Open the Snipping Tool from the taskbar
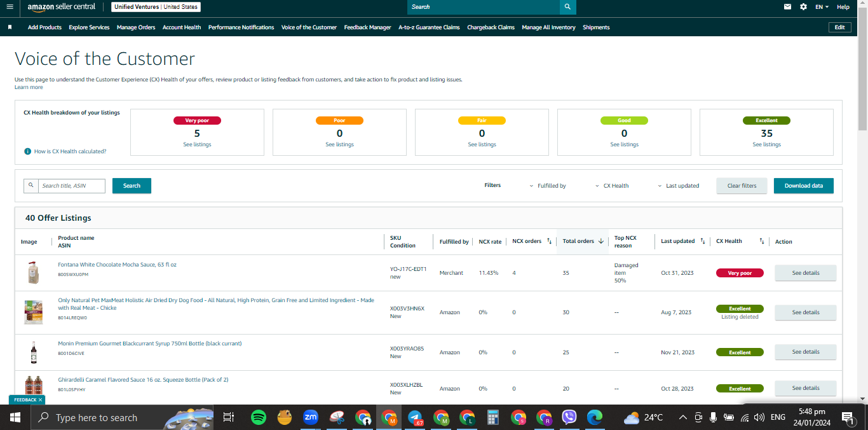 pos(337,417)
